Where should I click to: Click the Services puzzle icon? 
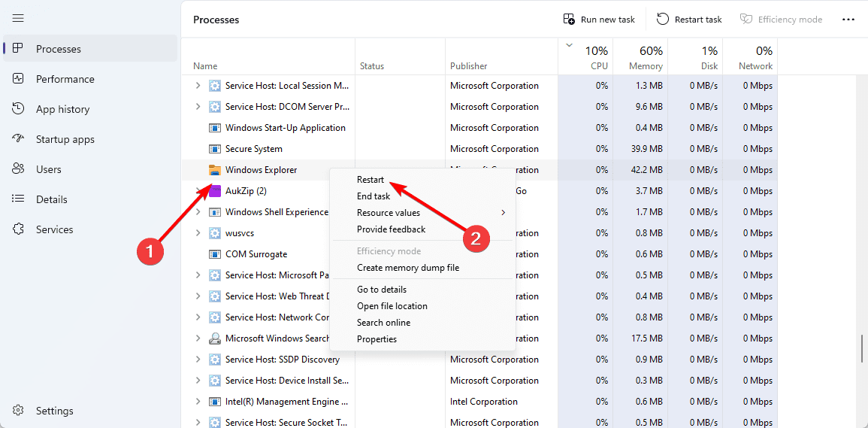point(18,229)
